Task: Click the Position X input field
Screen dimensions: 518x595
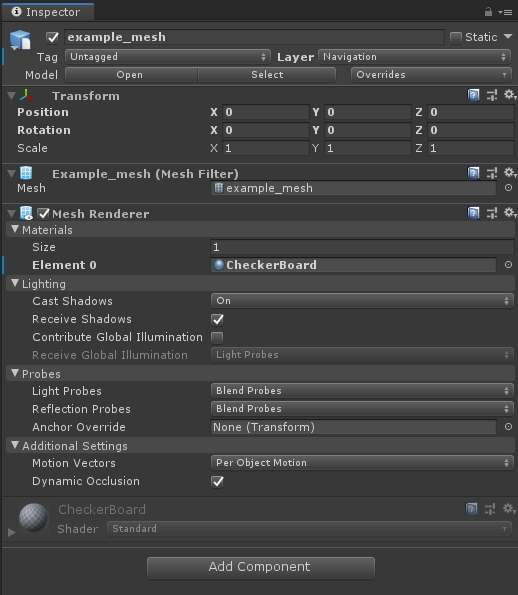Action: coord(266,112)
